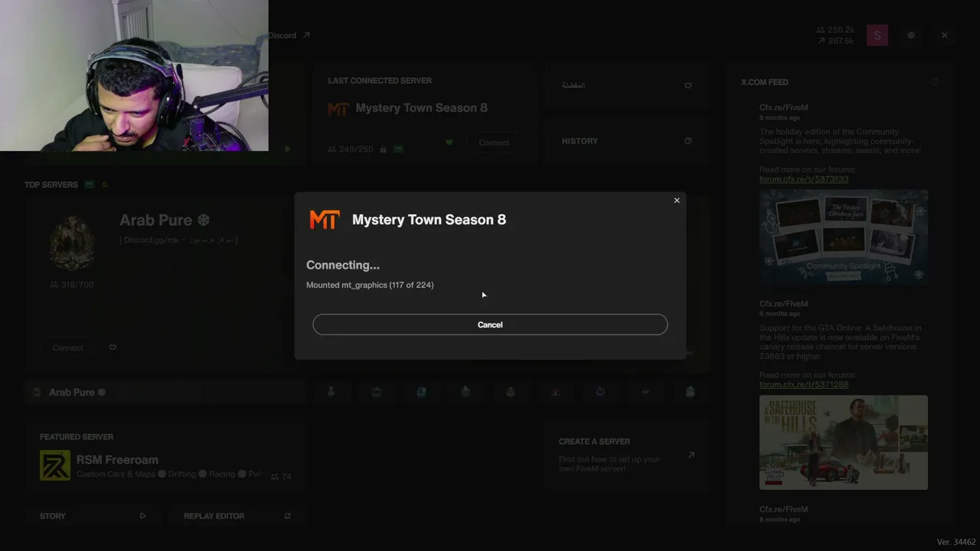Click the 249/250 player count
The image size is (980, 551).
coord(351,149)
